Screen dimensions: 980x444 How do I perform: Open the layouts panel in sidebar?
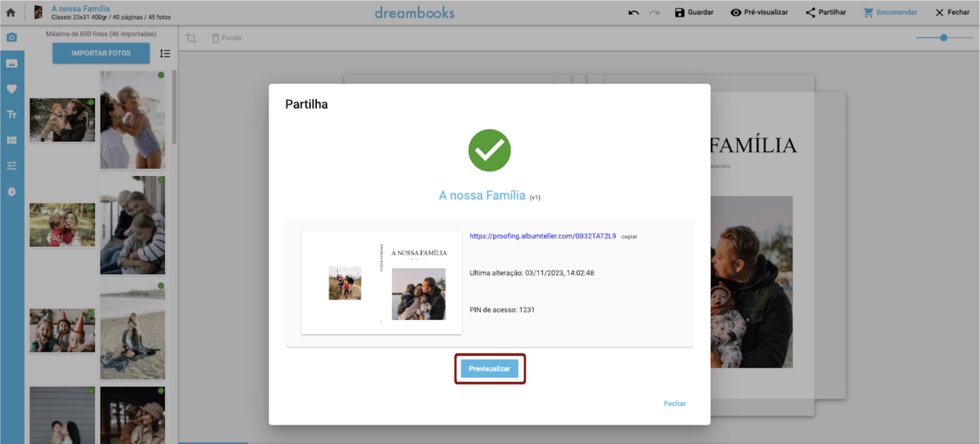[12, 140]
